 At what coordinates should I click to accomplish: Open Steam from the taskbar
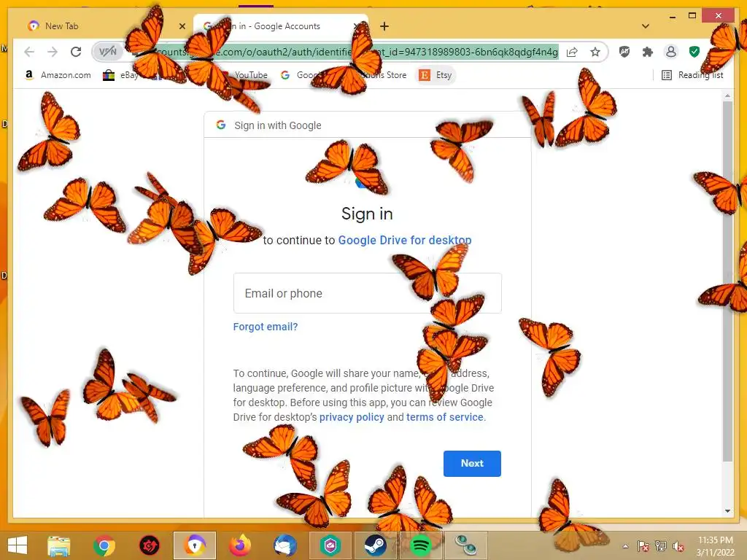tap(376, 545)
